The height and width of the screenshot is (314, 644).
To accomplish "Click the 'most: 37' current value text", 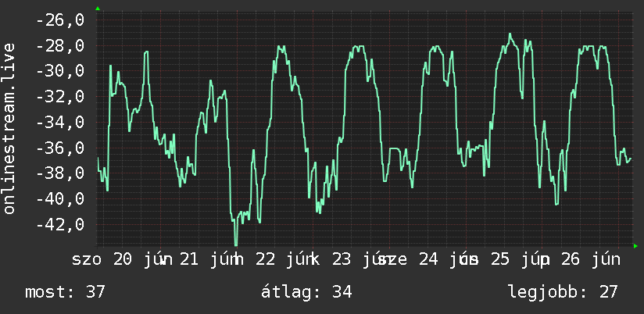I will point(66,292).
